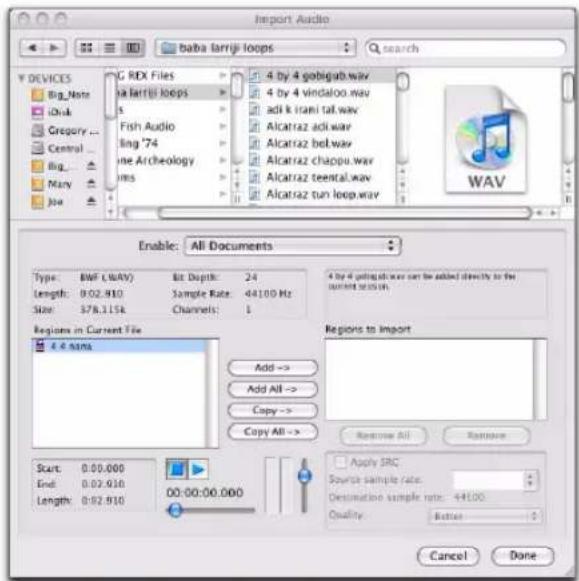Open the highlighted larriji loops folder row
The height and width of the screenshot is (581, 579).
172,92
